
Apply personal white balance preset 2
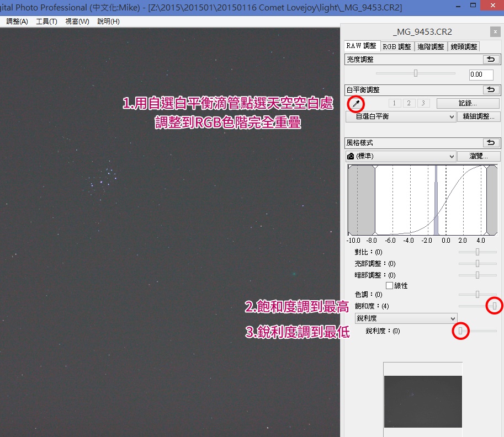[x=409, y=103]
